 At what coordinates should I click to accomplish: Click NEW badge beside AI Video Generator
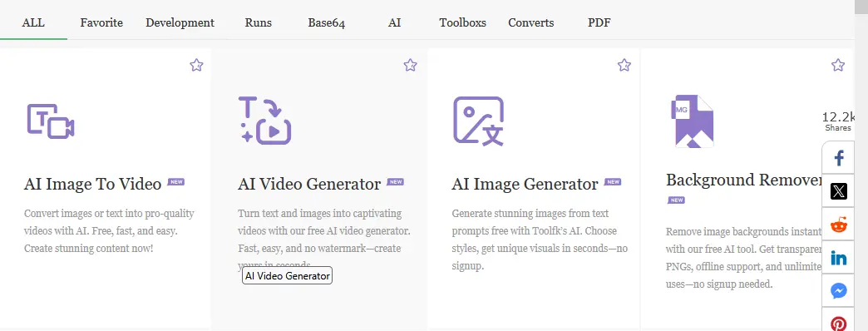pos(395,181)
